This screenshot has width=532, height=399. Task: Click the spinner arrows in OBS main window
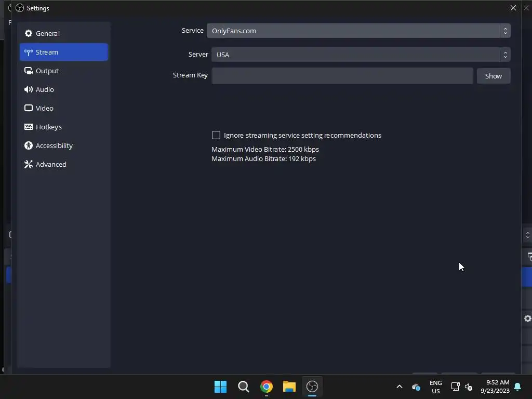[527, 235]
